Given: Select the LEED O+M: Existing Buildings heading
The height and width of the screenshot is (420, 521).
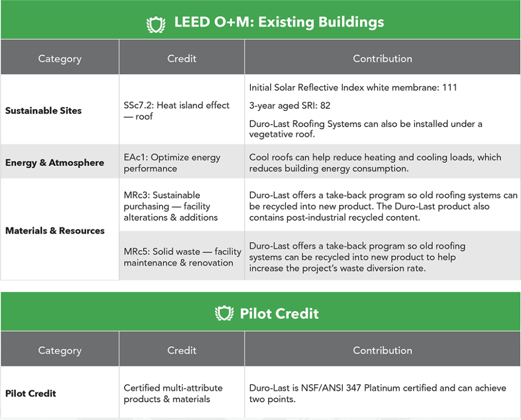Looking at the screenshot, I should 279,23.
